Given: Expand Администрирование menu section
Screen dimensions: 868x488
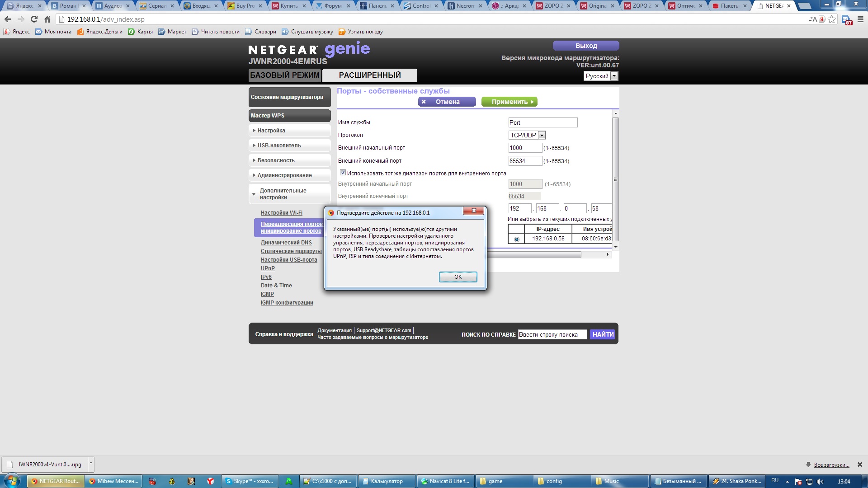Looking at the screenshot, I should [x=290, y=175].
